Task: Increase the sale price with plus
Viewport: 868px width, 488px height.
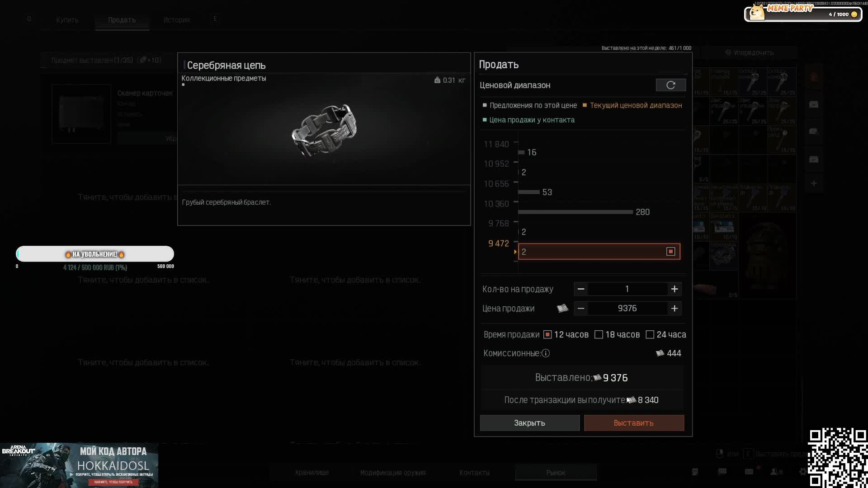Action: tap(674, 309)
